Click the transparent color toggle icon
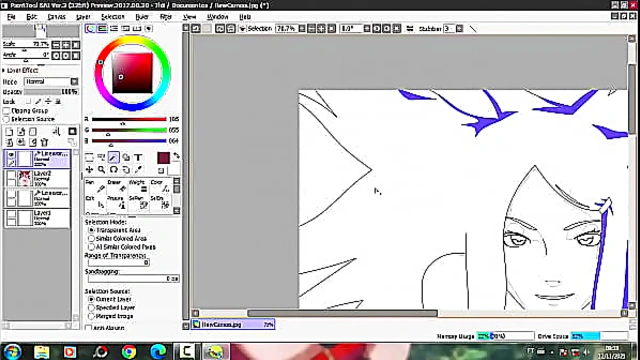 [x=161, y=171]
